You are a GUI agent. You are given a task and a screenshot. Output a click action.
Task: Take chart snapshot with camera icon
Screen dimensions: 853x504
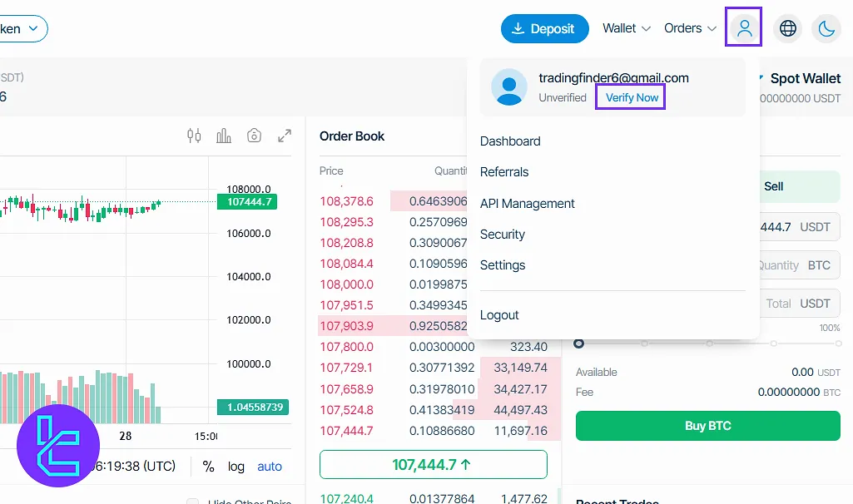[x=255, y=136]
